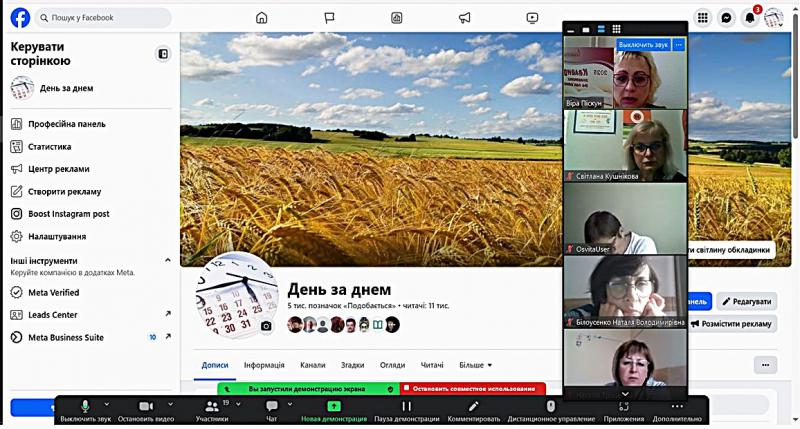The image size is (800, 429).
Task: Open the Facebook home feed icon
Action: pos(261,18)
